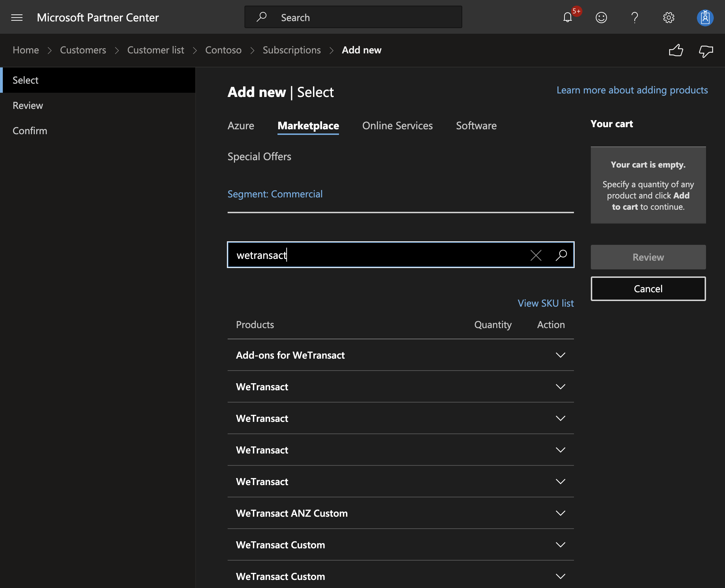Select the Select step in sidebar

(x=98, y=80)
